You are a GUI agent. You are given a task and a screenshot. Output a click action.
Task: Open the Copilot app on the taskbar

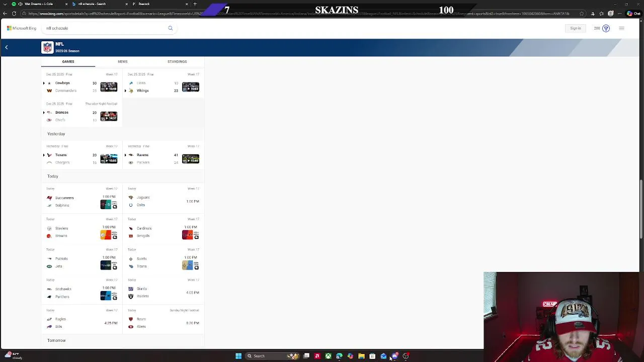[x=350, y=356]
